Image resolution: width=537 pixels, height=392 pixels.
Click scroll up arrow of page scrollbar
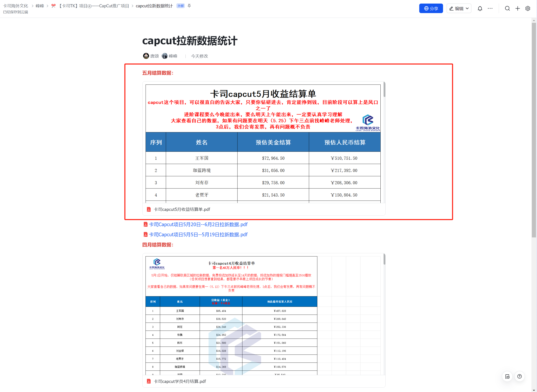[x=534, y=20]
